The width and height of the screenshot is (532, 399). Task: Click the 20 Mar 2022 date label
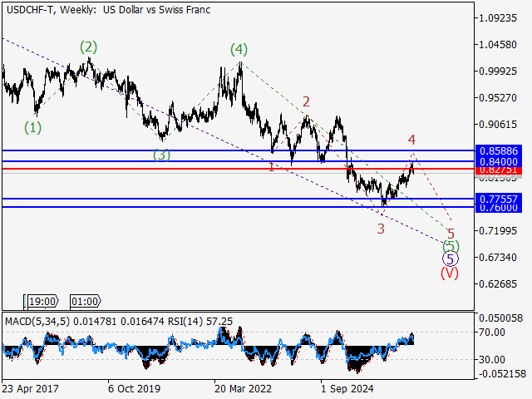[243, 388]
